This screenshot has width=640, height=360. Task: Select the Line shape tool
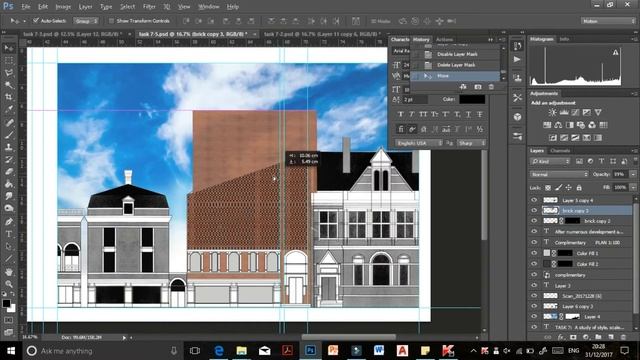tap(9, 259)
